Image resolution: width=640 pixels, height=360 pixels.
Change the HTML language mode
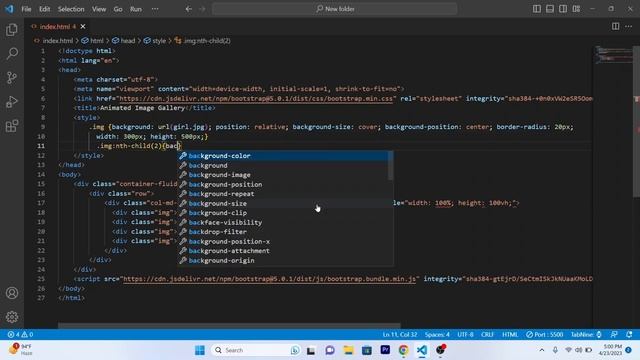tap(510, 334)
